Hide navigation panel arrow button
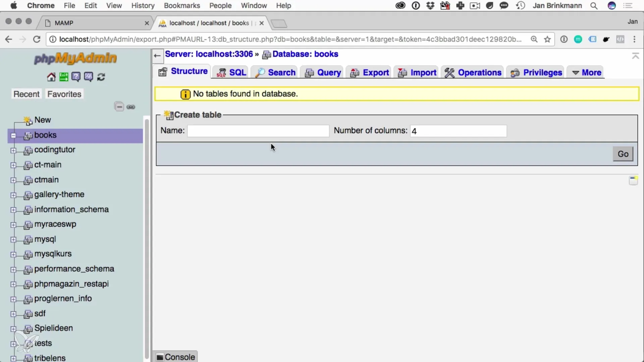 (157, 56)
